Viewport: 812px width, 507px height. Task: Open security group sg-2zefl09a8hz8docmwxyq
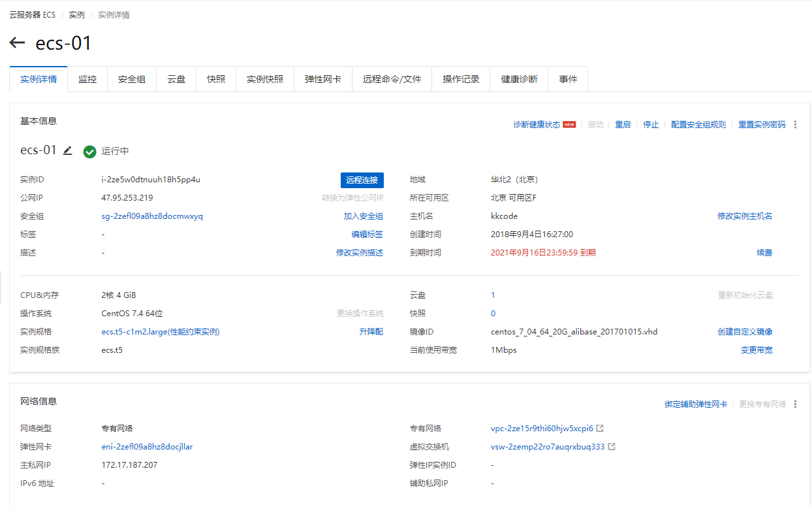coord(152,216)
